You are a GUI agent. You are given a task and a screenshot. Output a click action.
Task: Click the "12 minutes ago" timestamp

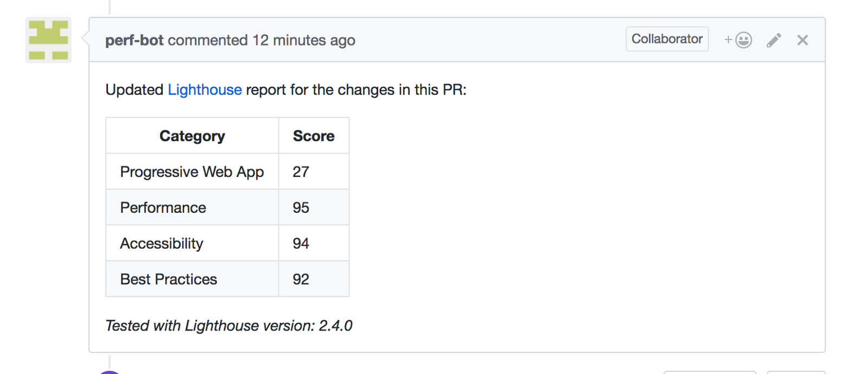pos(304,40)
